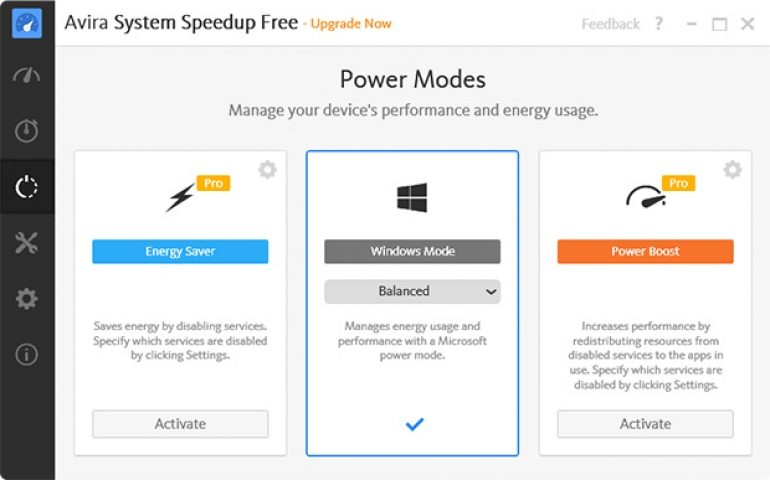Open Power Boost card settings gear
This screenshot has width=770, height=480.
pos(732,170)
